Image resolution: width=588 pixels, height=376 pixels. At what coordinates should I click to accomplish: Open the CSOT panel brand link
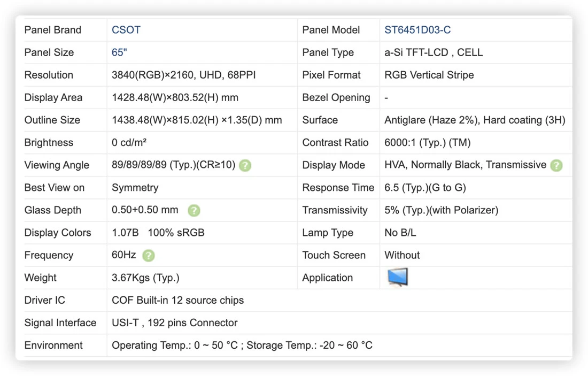(x=126, y=30)
